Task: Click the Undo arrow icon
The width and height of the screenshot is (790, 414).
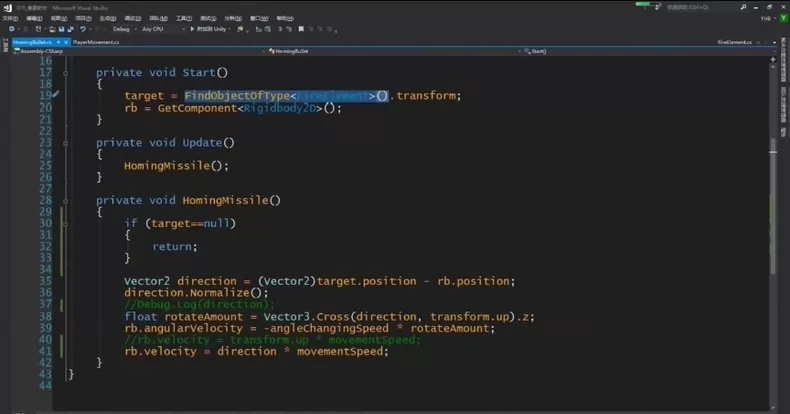Action: [x=83, y=29]
